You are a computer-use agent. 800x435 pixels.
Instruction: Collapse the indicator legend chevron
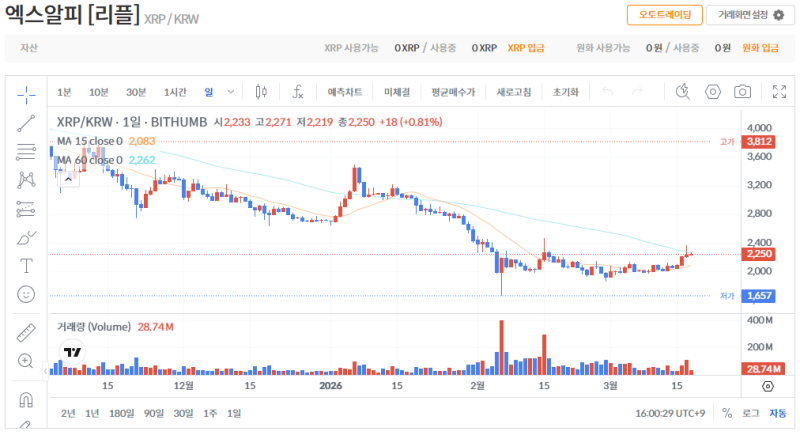pyautogui.click(x=68, y=179)
